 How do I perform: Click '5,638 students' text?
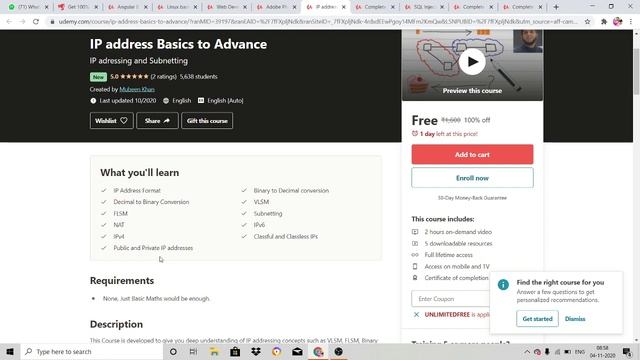(x=198, y=77)
